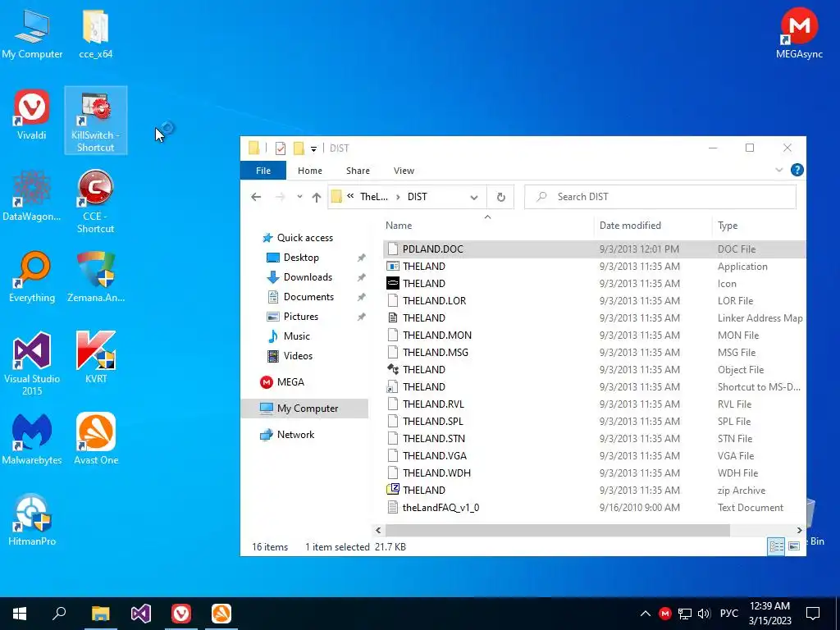Refresh the DIST folder view

point(500,197)
